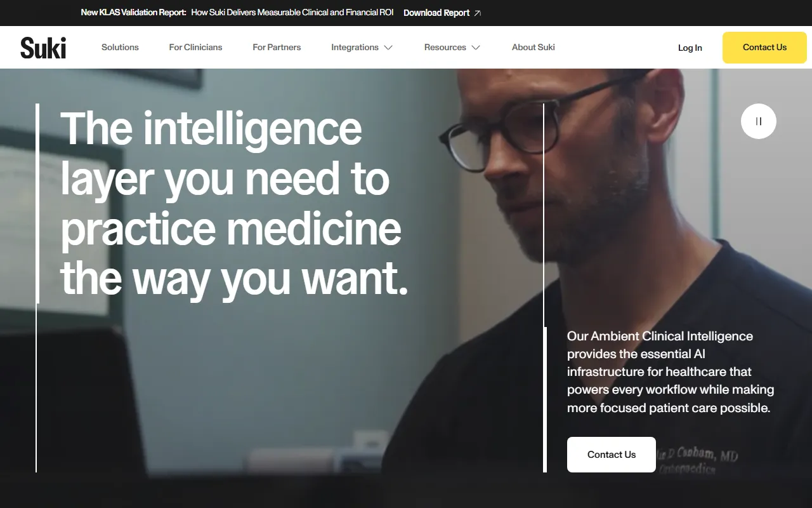Click the Ambient Clinical Intelligence paragraph
The image size is (812, 508).
click(671, 372)
